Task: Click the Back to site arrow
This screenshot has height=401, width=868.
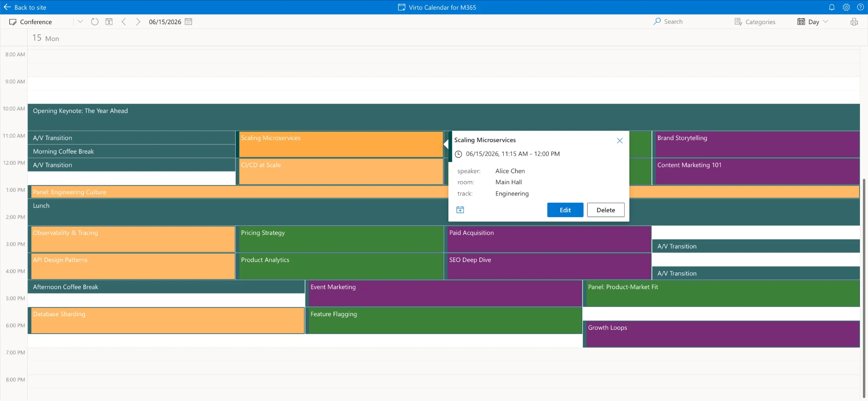Action: pos(7,7)
